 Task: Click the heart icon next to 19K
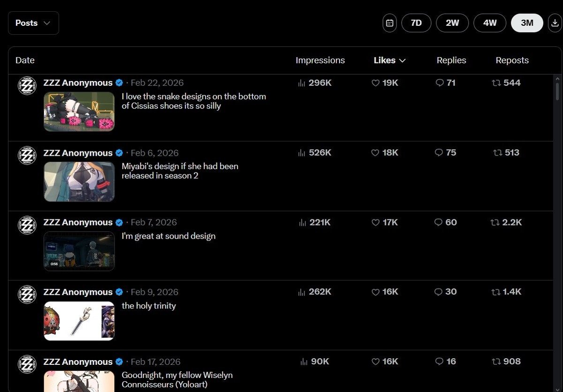coord(375,83)
